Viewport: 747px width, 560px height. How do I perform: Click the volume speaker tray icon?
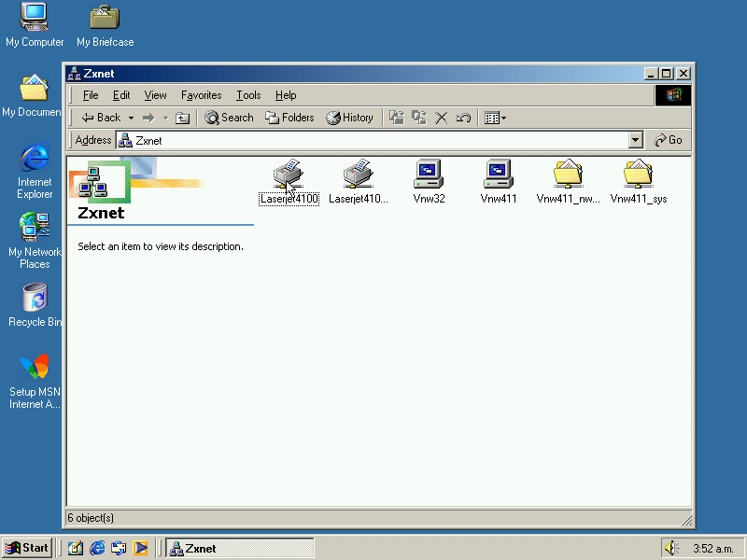[671, 548]
